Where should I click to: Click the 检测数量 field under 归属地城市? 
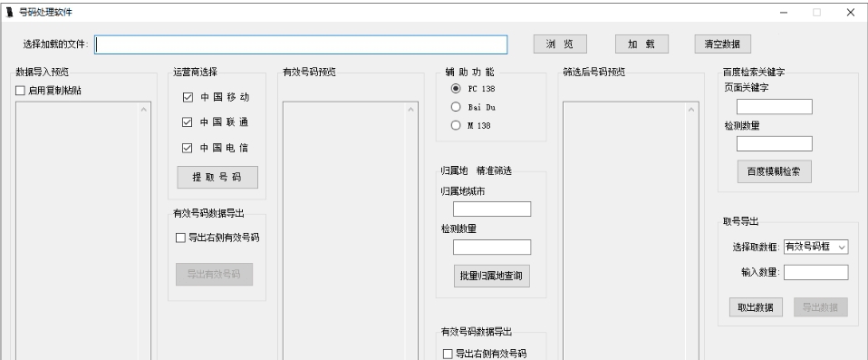pos(492,247)
